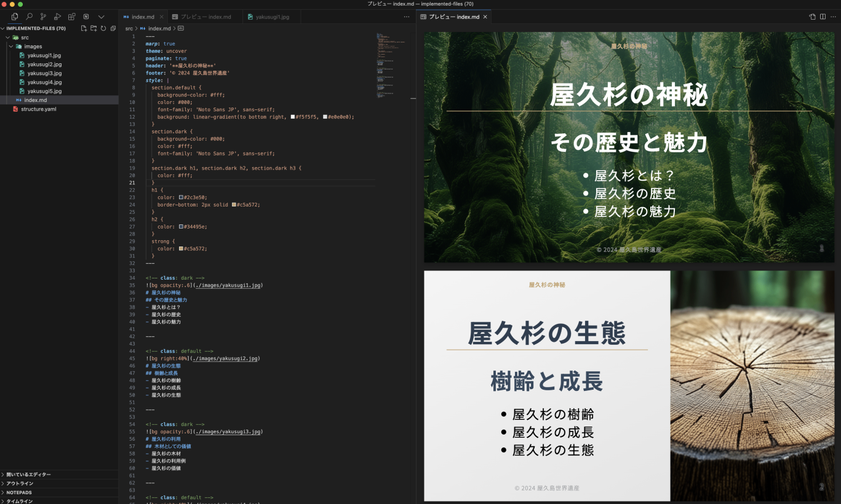Click the #34495e color swatch in h2 rule
Screen dimensions: 841x504
[181, 227]
